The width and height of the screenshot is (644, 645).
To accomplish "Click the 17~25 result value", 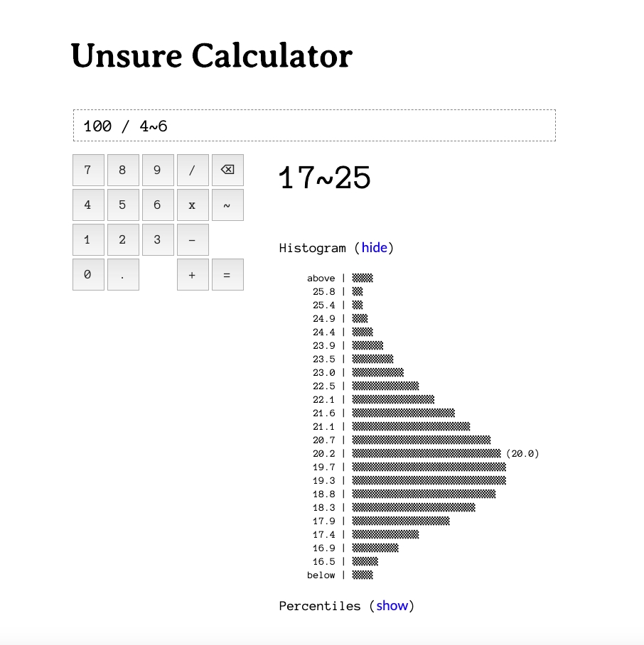I will [325, 178].
